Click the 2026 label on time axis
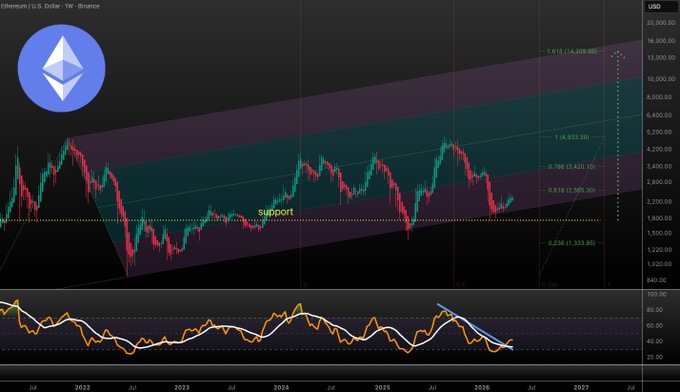 point(482,388)
